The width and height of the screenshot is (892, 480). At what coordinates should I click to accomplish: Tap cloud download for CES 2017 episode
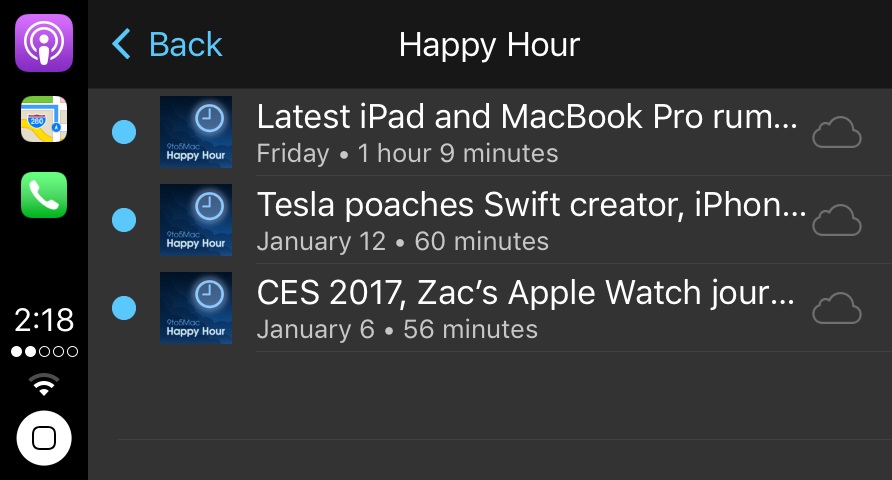click(x=837, y=308)
